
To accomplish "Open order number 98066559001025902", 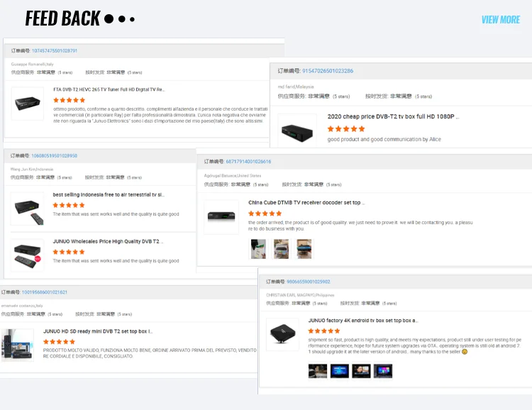I will 309,282.
